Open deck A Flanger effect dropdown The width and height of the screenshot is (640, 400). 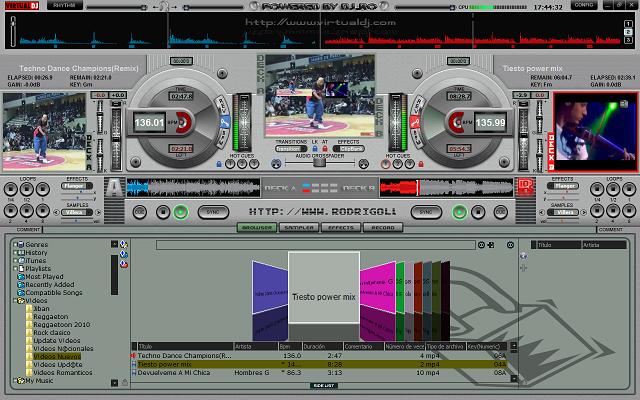(x=77, y=186)
